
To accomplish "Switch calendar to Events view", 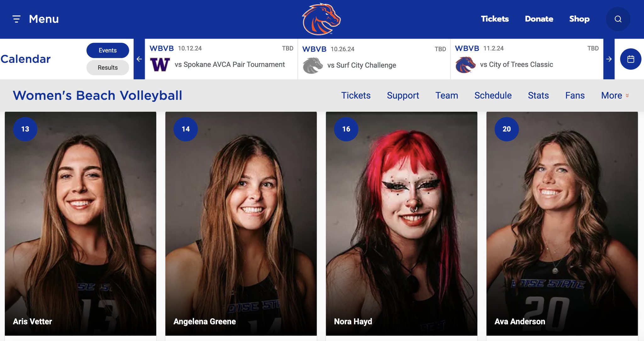I will (108, 50).
